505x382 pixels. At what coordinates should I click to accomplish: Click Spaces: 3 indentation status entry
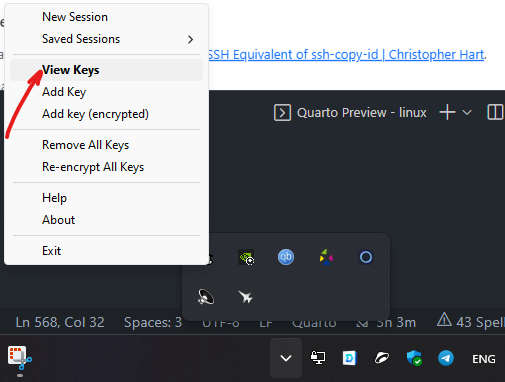click(153, 322)
